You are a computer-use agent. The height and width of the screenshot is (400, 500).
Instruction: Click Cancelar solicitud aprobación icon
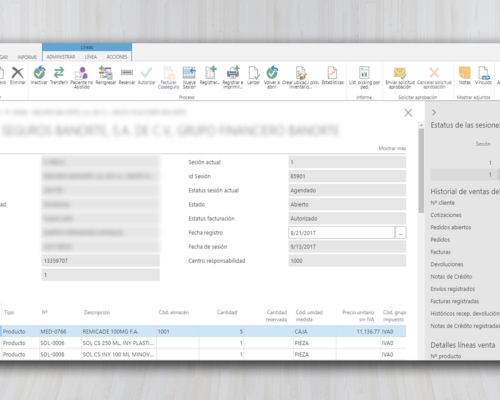point(434,72)
